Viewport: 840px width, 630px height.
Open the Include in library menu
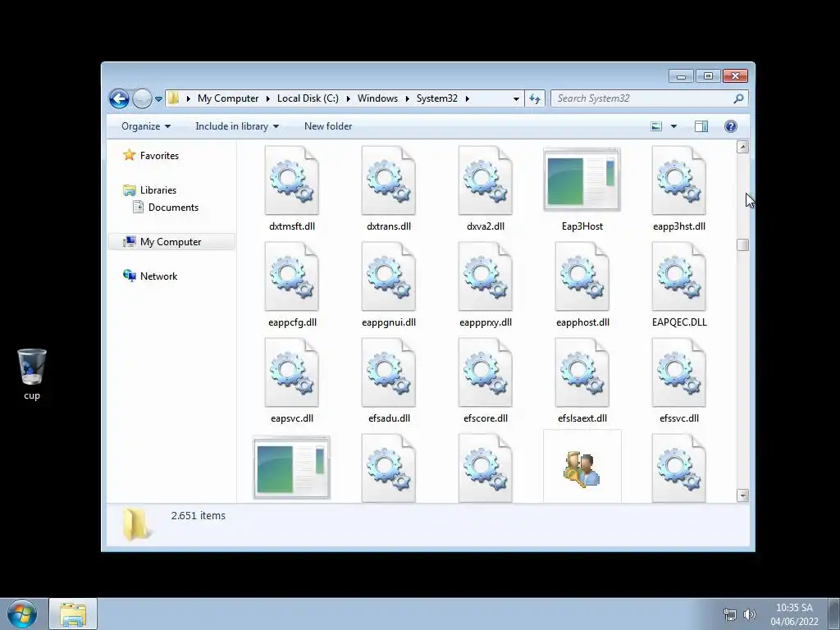coord(237,126)
